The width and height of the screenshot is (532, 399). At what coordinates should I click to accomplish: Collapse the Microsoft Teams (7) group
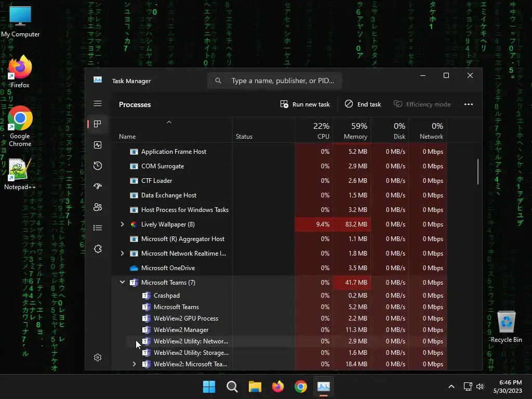123,282
